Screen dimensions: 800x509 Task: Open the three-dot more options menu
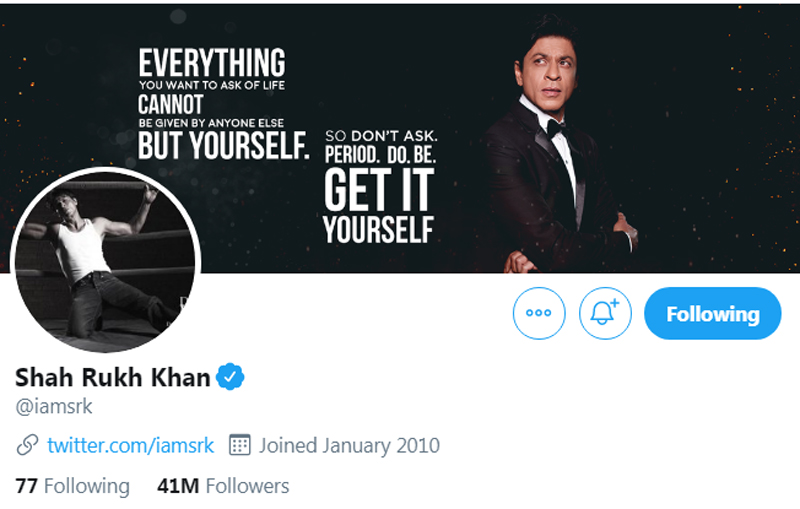coord(539,314)
